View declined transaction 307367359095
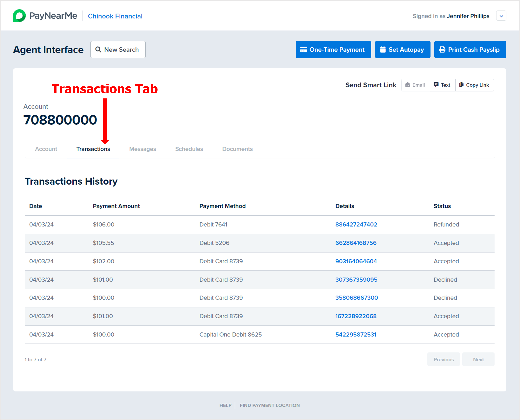The image size is (520, 420). click(356, 280)
